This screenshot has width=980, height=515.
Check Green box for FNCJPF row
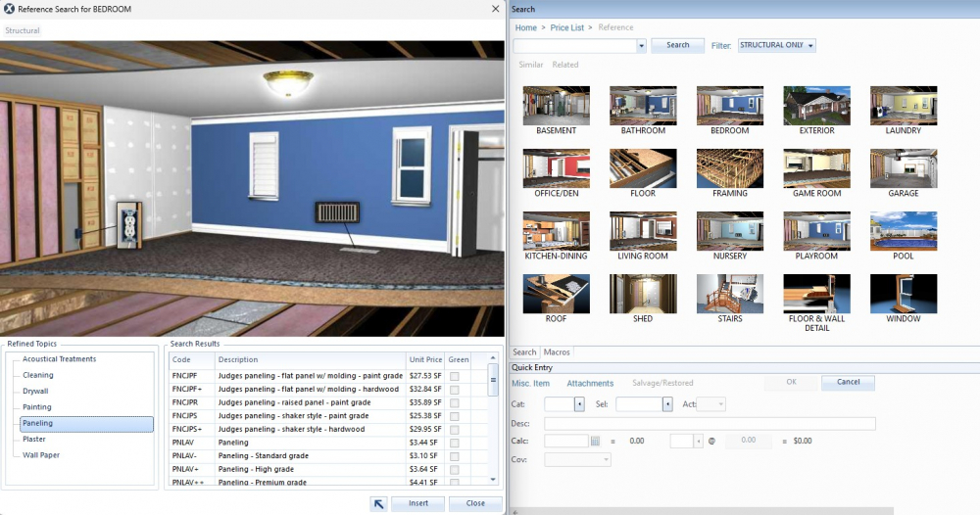pyautogui.click(x=455, y=375)
